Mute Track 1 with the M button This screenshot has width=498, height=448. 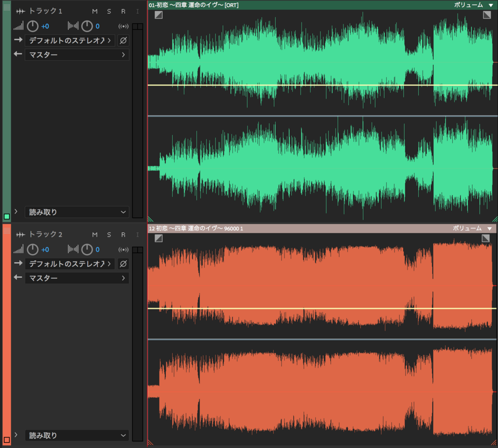[95, 12]
